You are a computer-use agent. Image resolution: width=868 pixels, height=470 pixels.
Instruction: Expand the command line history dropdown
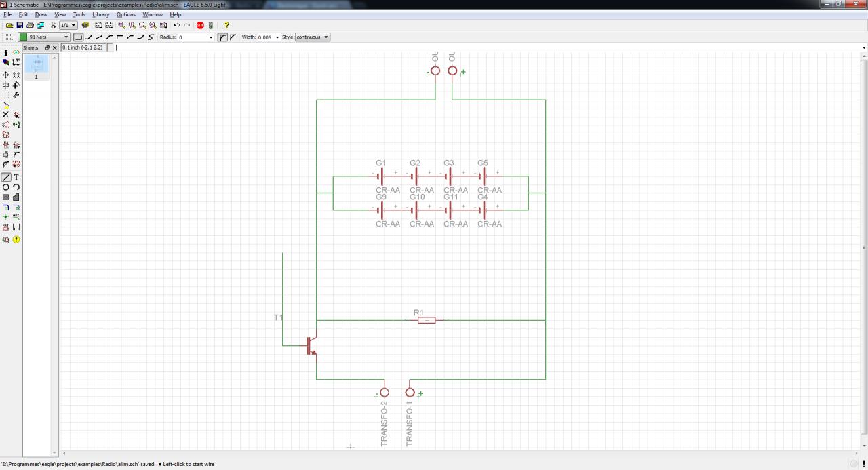tap(864, 47)
